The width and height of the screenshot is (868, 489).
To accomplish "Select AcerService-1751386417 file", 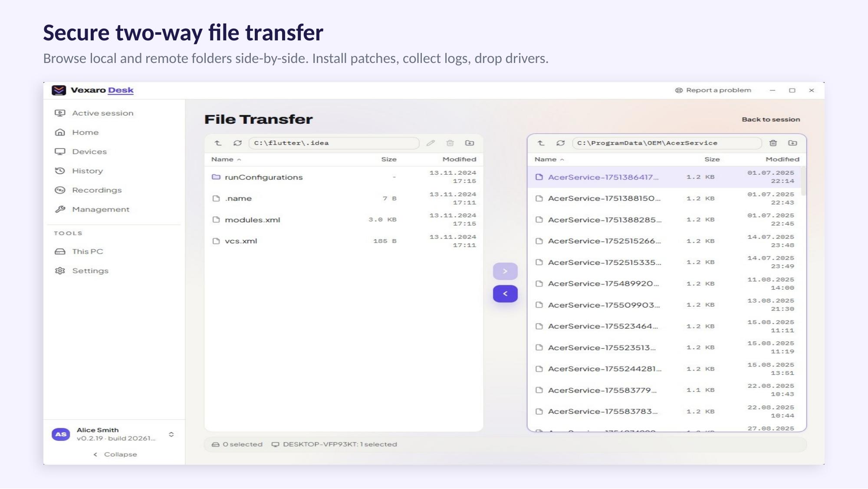I will coord(664,177).
